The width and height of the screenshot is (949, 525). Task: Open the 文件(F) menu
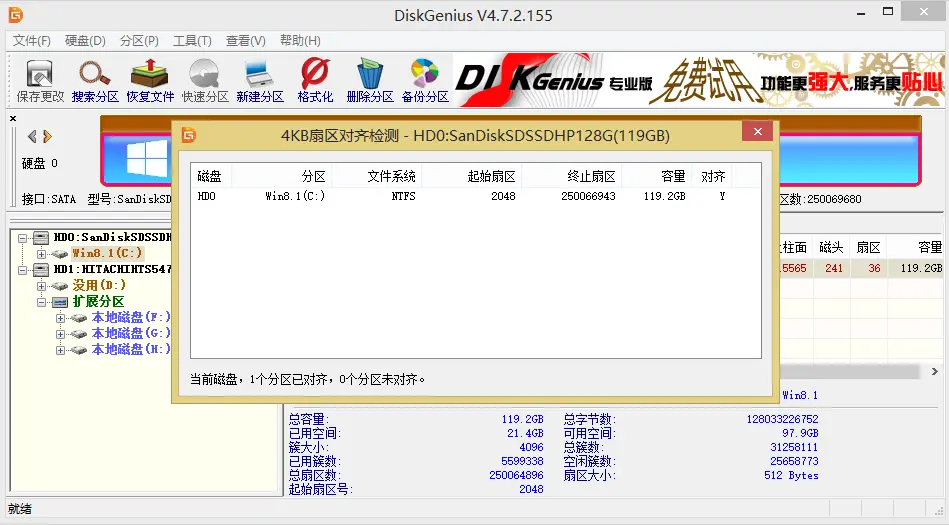coord(32,41)
